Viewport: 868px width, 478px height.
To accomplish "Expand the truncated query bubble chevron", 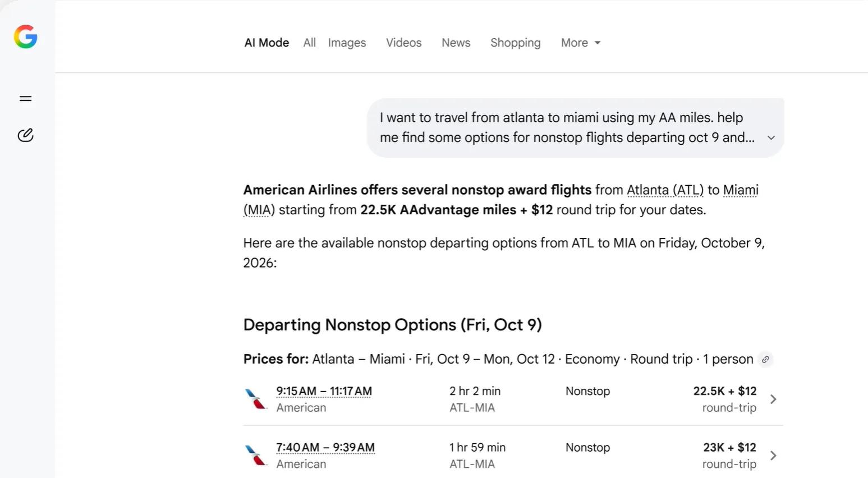I will [771, 137].
